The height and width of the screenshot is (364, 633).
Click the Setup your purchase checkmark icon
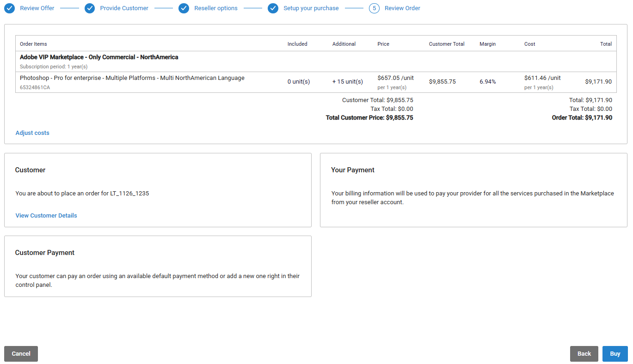pos(273,8)
